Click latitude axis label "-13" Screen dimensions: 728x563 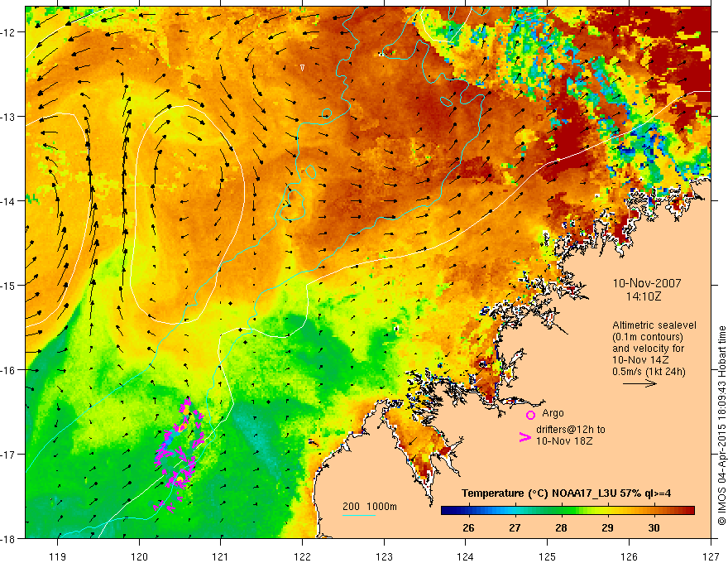click(x=8, y=117)
